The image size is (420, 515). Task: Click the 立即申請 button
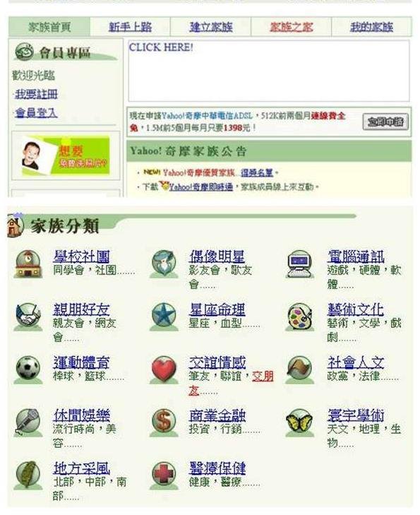(x=385, y=122)
